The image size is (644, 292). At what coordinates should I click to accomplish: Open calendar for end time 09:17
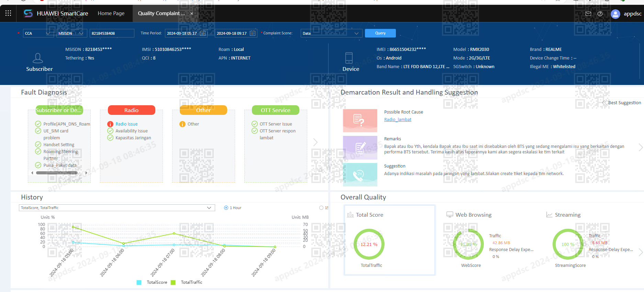pyautogui.click(x=253, y=33)
